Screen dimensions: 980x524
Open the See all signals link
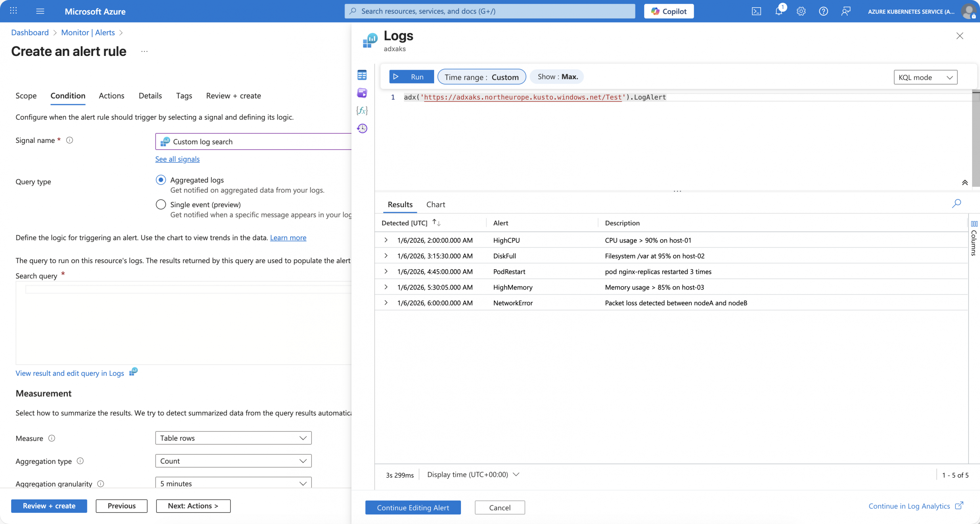pyautogui.click(x=177, y=159)
